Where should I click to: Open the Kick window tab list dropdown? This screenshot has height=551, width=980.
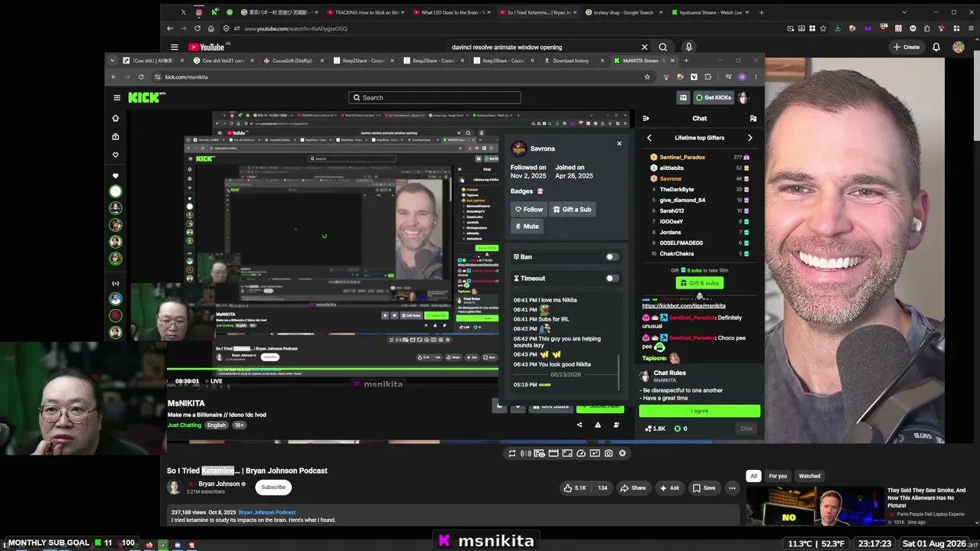pyautogui.click(x=113, y=60)
